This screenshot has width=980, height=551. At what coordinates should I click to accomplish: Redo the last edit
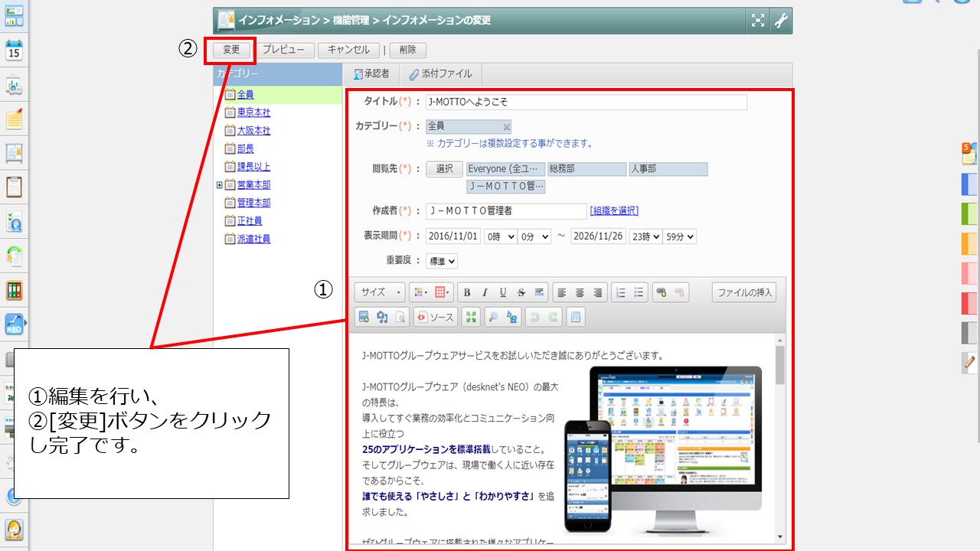click(x=553, y=317)
